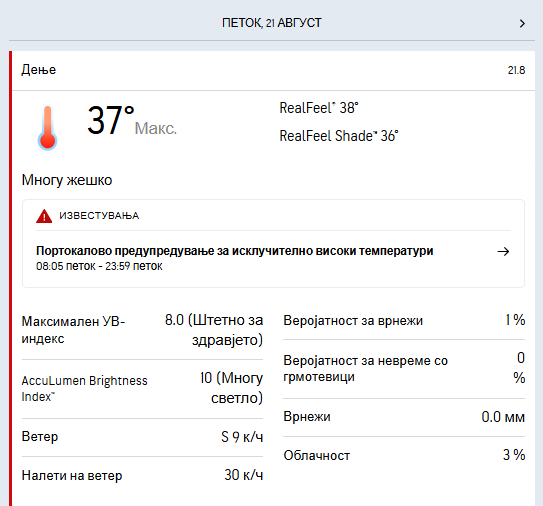
Task: Go to next day with chevron arrow
Action: (522, 24)
